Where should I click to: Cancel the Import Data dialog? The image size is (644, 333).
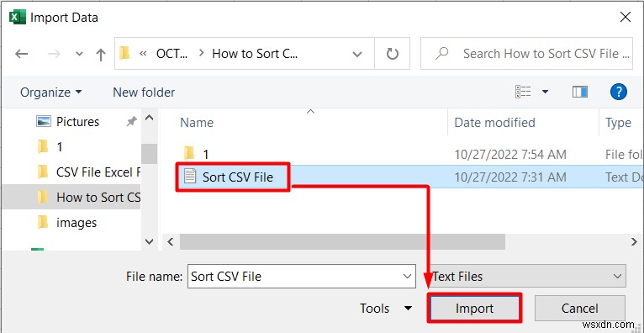tap(580, 309)
